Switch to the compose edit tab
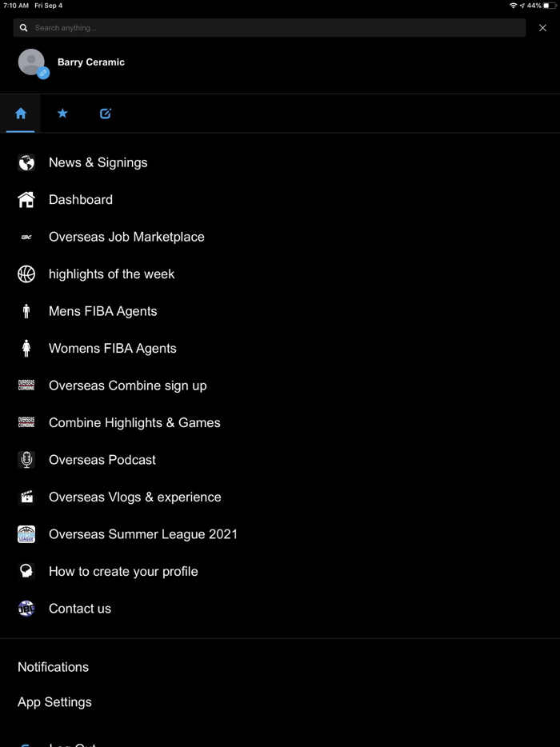Viewport: 560px width, 747px height. pos(105,114)
